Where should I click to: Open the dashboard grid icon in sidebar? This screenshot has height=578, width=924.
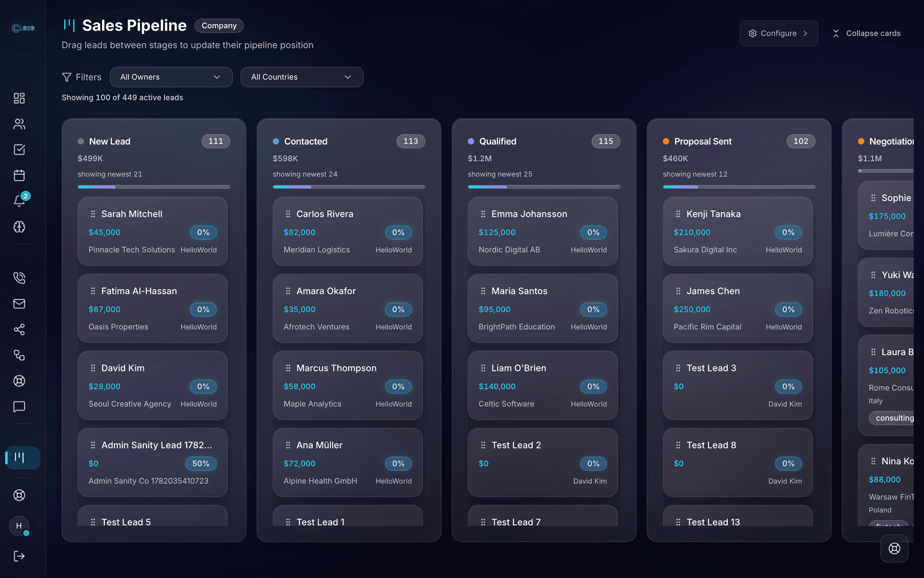pos(19,98)
